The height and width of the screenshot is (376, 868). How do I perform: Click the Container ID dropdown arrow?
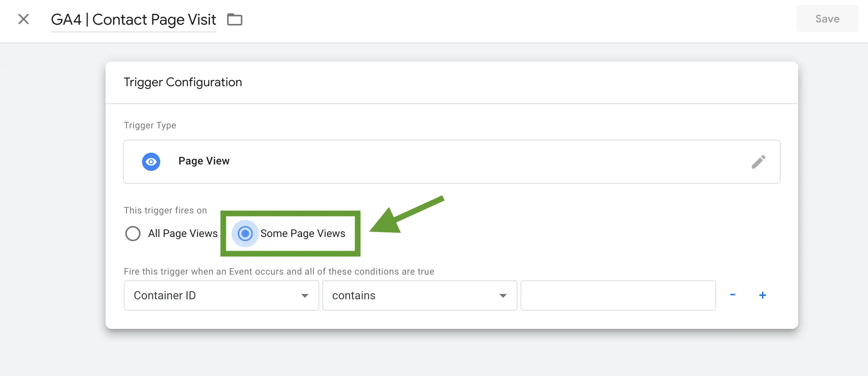point(305,296)
